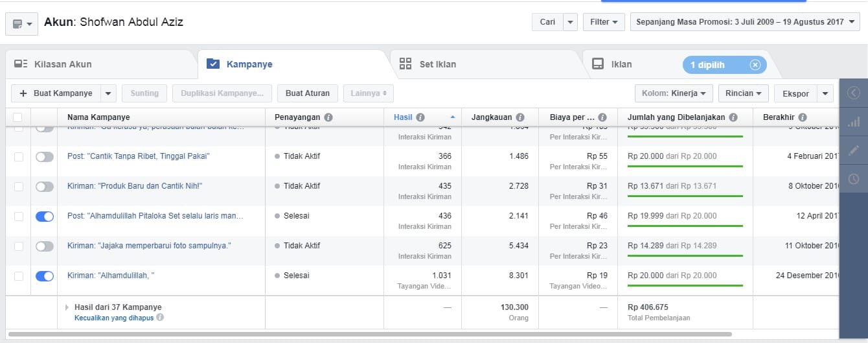Click the Buat Kampanye button
Image resolution: width=868 pixels, height=343 pixels.
tap(56, 93)
